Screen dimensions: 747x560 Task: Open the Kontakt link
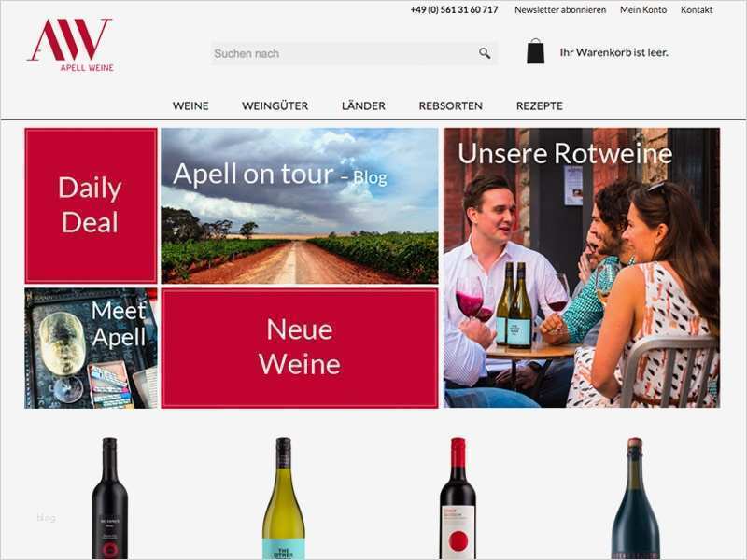coord(697,9)
